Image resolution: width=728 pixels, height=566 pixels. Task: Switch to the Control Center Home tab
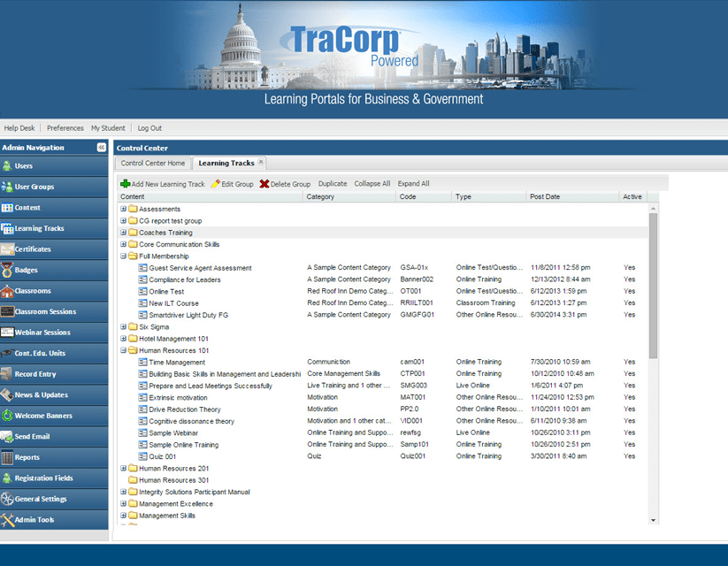[x=152, y=163]
